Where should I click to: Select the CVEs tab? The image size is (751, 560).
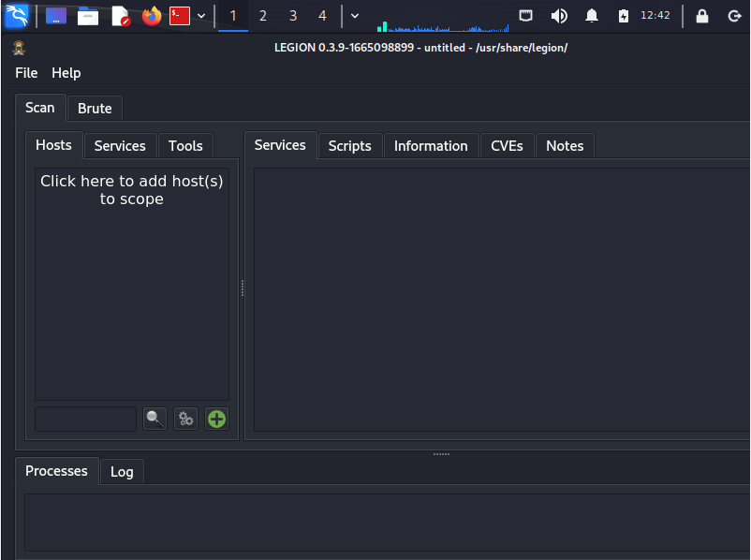pyautogui.click(x=507, y=146)
